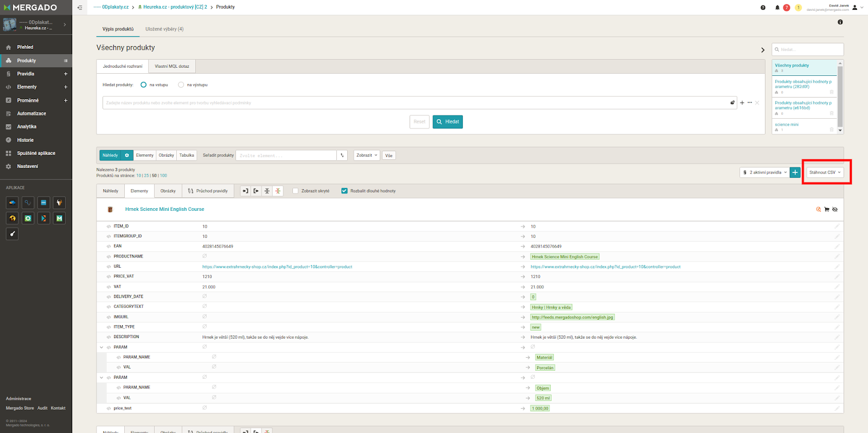This screenshot has height=433, width=868.
Task: Click the page info icon below the user menu
Action: [840, 22]
